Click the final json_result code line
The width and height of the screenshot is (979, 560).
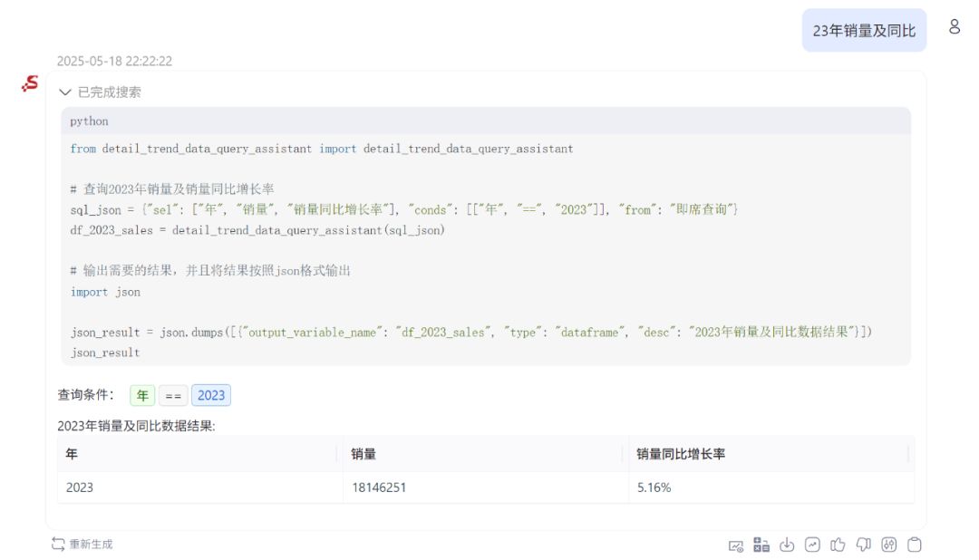(x=104, y=352)
